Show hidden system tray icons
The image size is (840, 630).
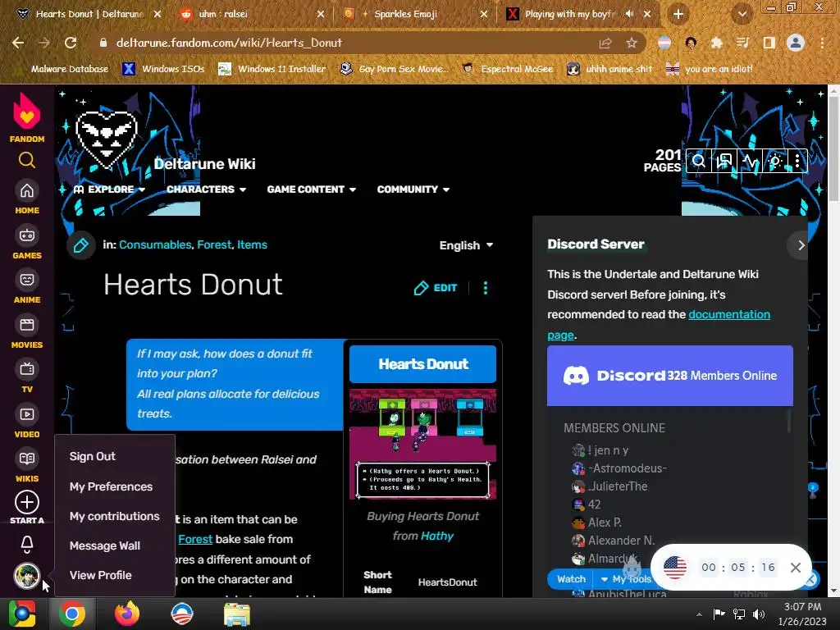[x=699, y=614]
